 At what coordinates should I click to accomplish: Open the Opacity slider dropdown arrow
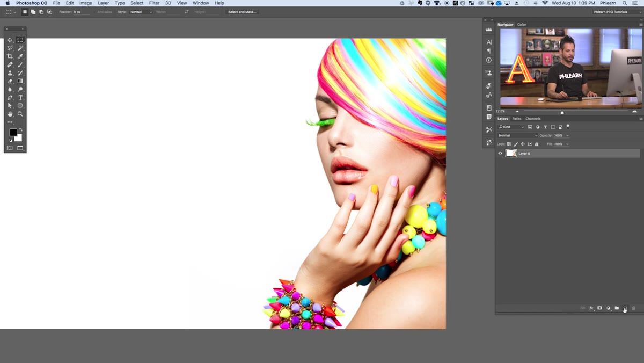(x=567, y=135)
